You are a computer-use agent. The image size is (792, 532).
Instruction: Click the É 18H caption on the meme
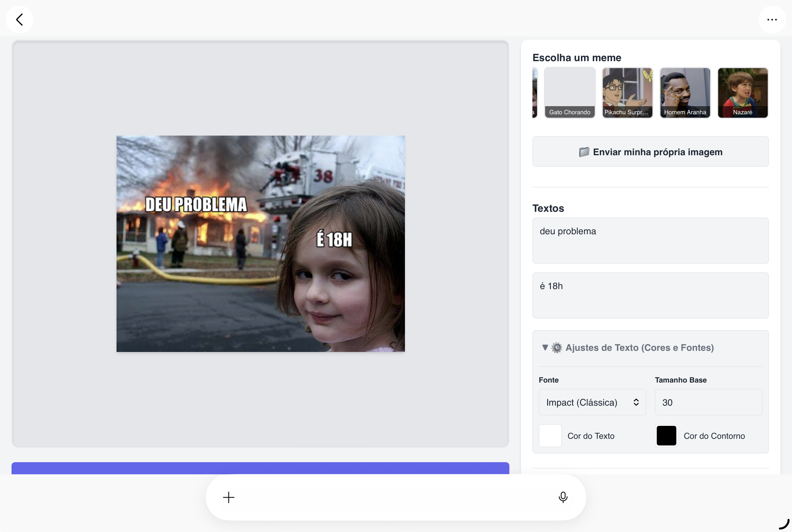(334, 239)
